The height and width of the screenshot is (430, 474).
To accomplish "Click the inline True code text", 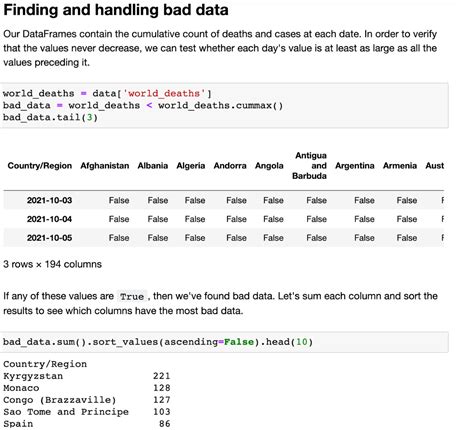I will pyautogui.click(x=132, y=296).
